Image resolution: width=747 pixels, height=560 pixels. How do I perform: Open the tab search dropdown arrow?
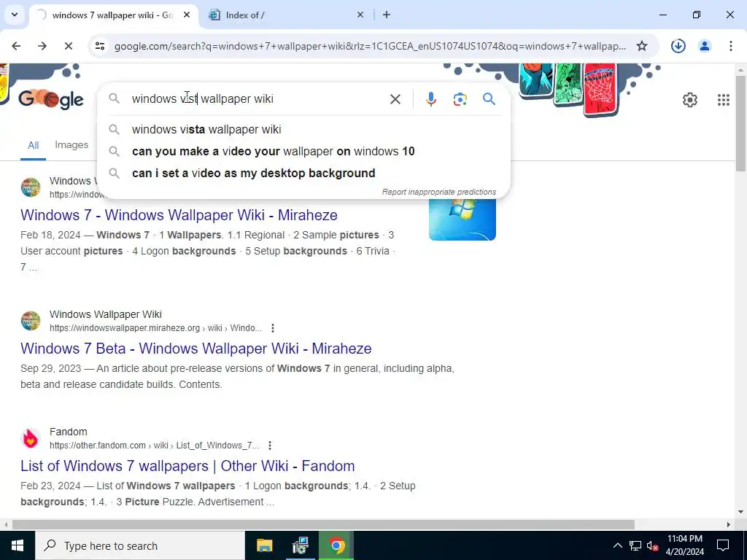15,15
